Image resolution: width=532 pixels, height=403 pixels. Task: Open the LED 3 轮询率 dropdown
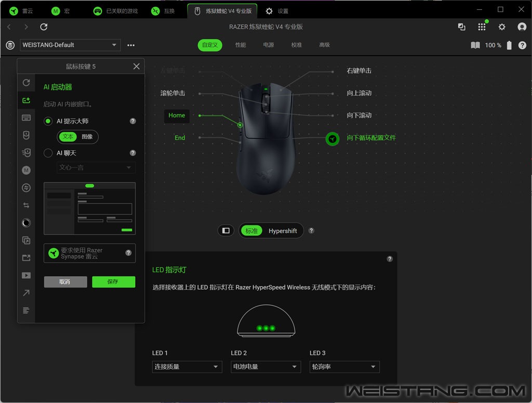(x=344, y=367)
